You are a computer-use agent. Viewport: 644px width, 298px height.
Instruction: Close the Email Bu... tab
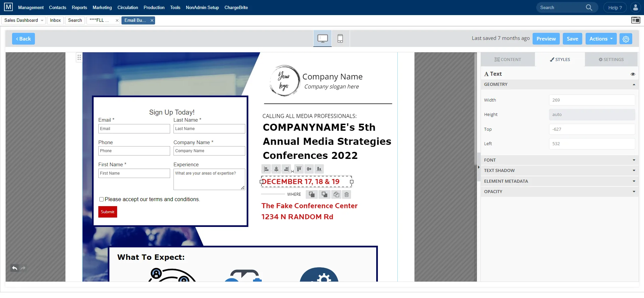(152, 20)
